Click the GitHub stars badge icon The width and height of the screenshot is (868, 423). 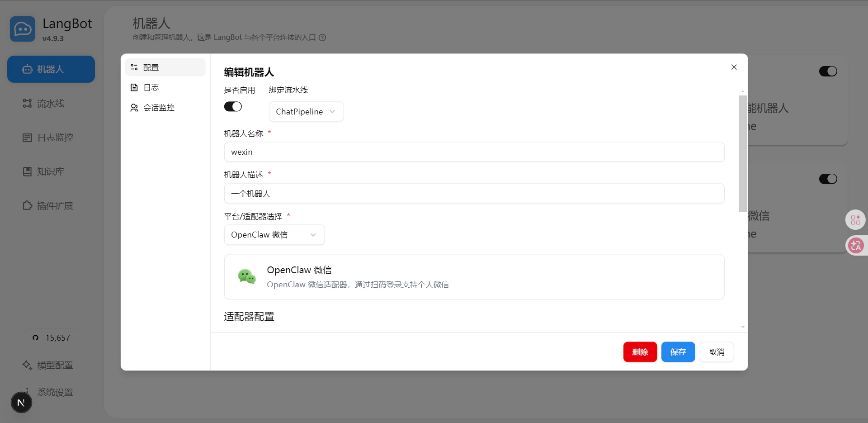(51, 337)
